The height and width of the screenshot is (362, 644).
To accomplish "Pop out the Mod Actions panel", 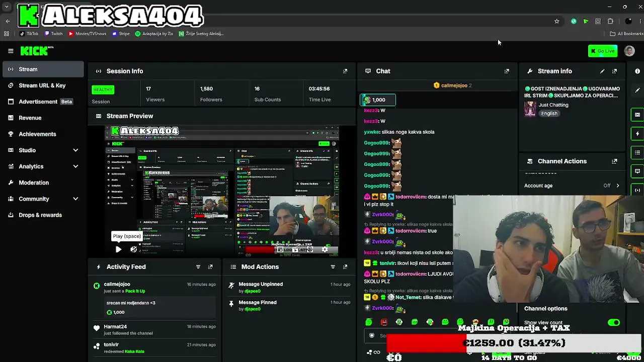I will [x=345, y=267].
